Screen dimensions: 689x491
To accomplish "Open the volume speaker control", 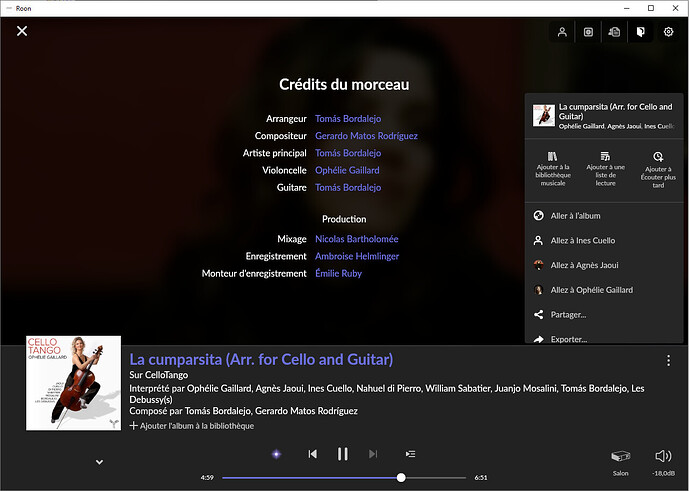I will pos(663,456).
